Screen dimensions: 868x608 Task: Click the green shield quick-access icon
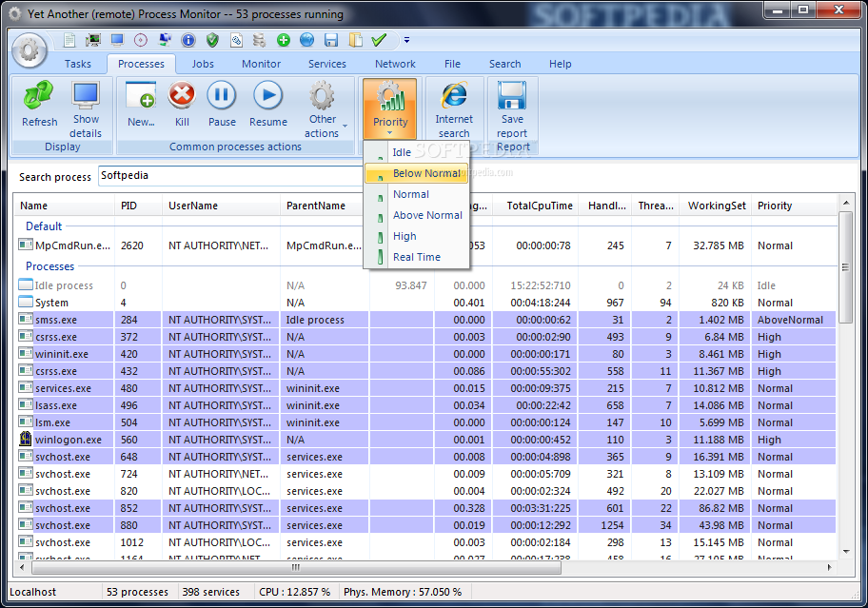tap(212, 40)
